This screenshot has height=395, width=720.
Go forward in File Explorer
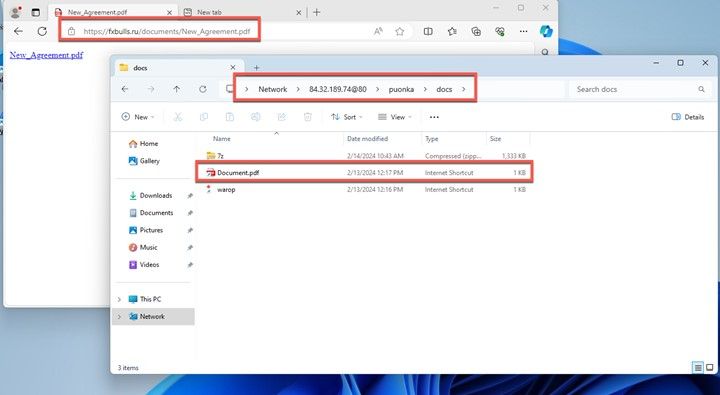[x=151, y=89]
